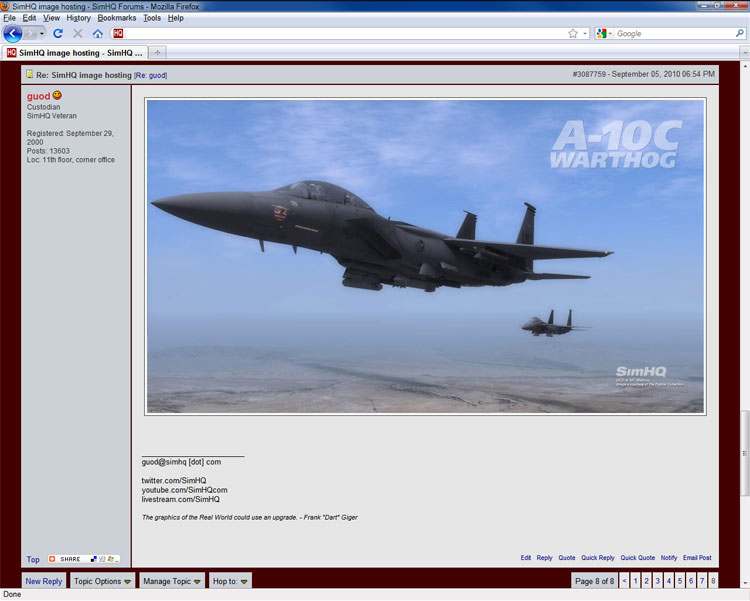750x601 pixels.
Task: Expand the Hop to dropdown
Action: (230, 581)
